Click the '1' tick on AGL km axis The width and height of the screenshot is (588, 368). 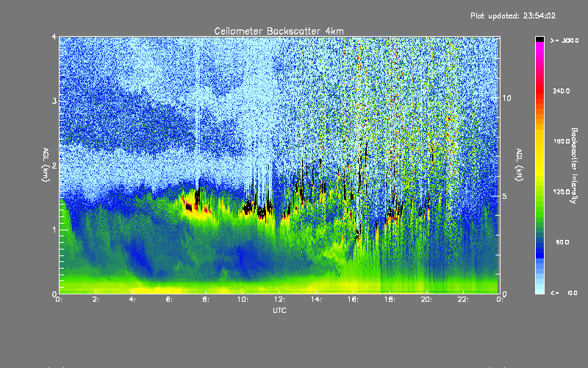[x=54, y=230]
